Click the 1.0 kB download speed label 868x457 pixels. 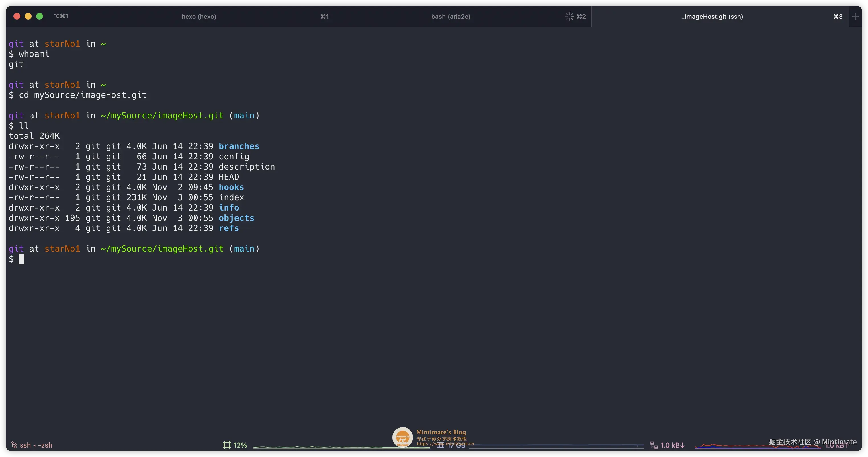tap(673, 445)
